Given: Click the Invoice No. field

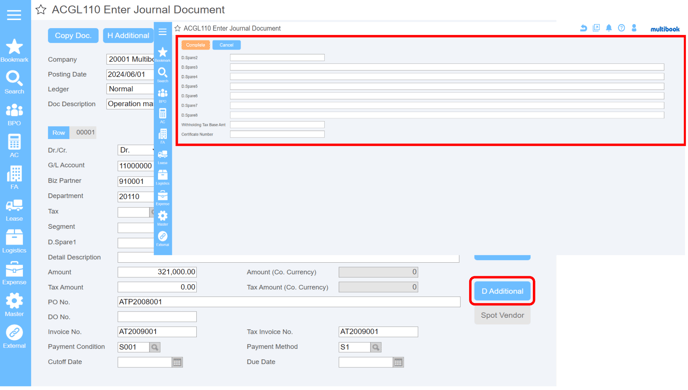Looking at the screenshot, I should [157, 332].
